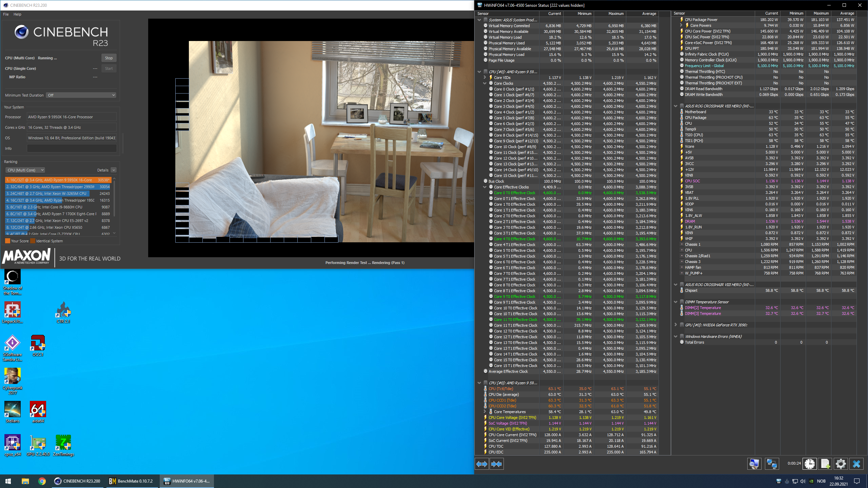
Task: Open the CTR 2.1 desktop shortcut
Action: click(x=63, y=312)
